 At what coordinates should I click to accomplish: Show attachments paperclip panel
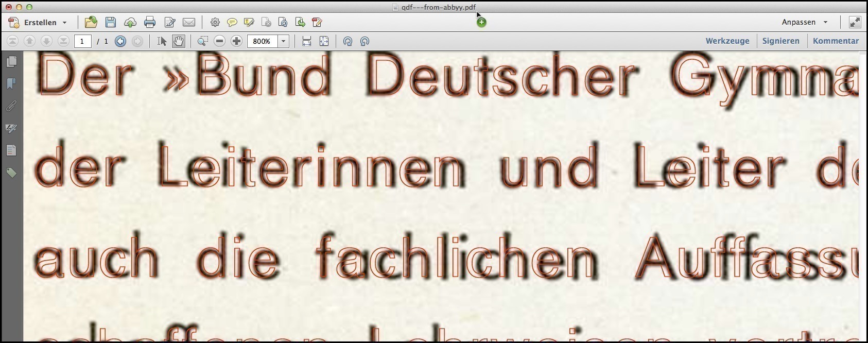click(x=11, y=106)
